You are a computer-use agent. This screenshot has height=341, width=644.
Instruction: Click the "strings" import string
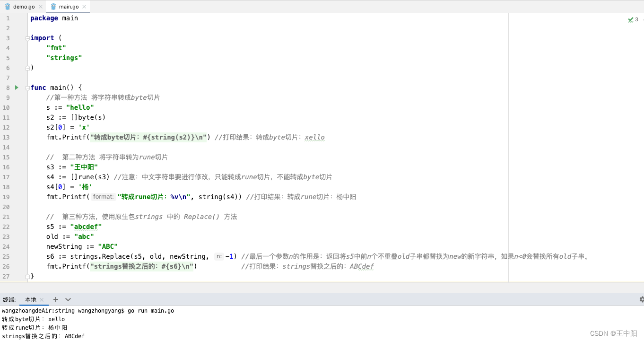pos(64,58)
